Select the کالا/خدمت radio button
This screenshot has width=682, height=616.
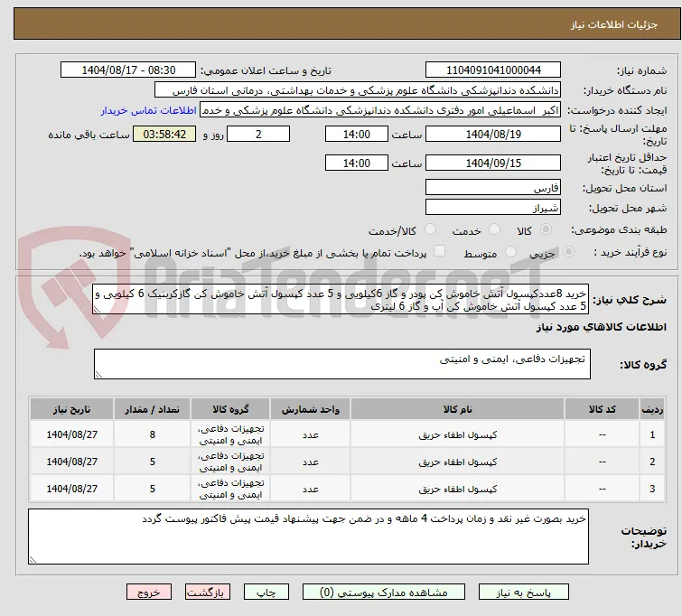(430, 229)
